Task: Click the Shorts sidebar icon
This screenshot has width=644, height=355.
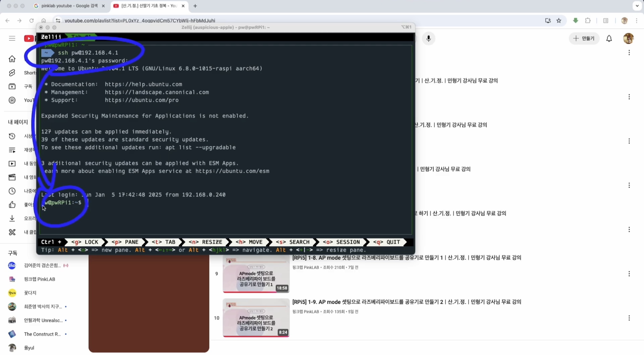Action: pyautogui.click(x=12, y=73)
